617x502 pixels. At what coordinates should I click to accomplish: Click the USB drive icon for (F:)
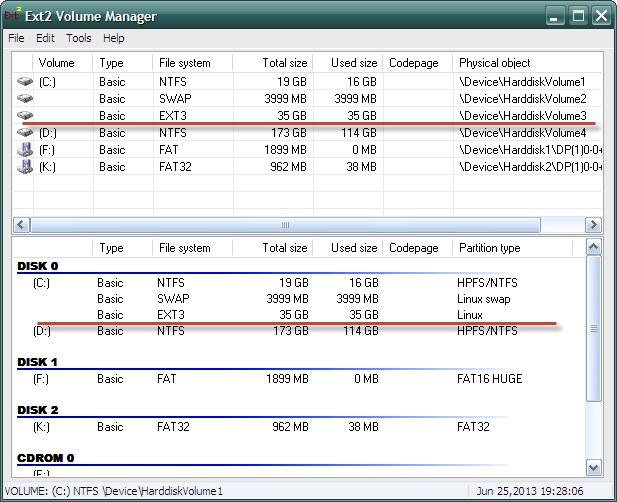(25, 150)
